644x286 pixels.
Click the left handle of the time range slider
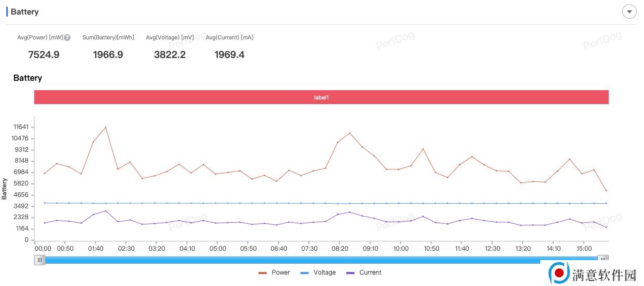pyautogui.click(x=40, y=260)
